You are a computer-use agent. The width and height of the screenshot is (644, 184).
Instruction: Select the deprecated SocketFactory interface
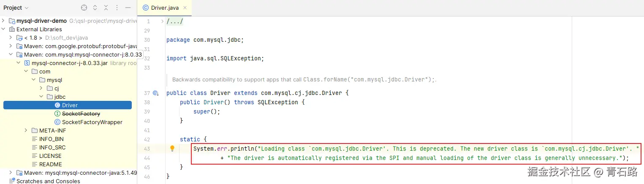click(x=81, y=114)
